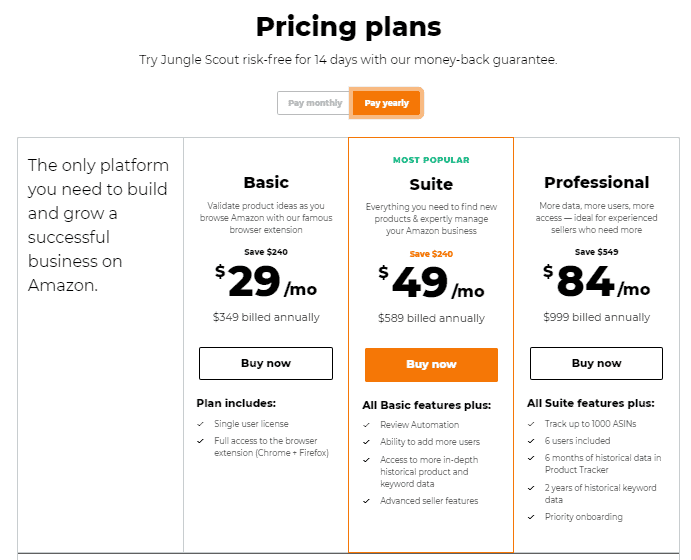Click the $49 /mo Suite price
Screen dimensions: 691x560
[431, 283]
